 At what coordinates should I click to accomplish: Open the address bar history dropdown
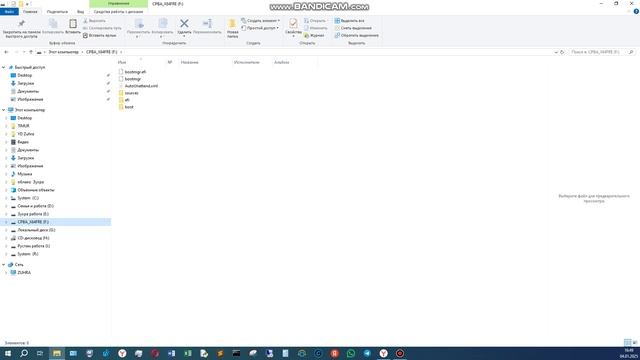(x=556, y=52)
